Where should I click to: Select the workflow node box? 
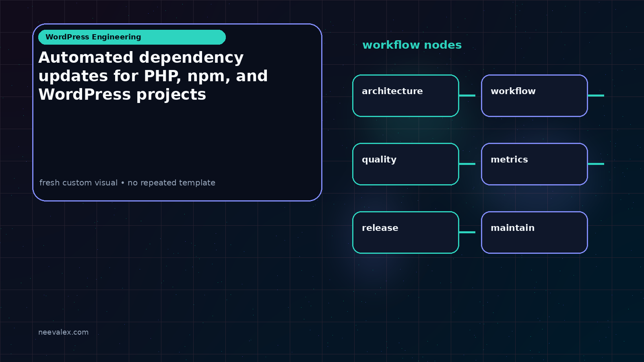tap(535, 96)
